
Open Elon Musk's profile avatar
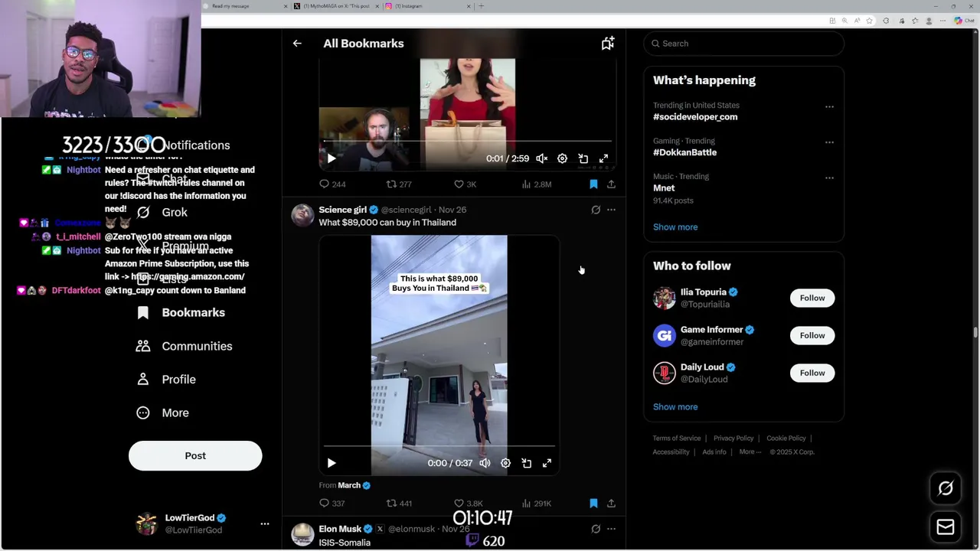[302, 535]
